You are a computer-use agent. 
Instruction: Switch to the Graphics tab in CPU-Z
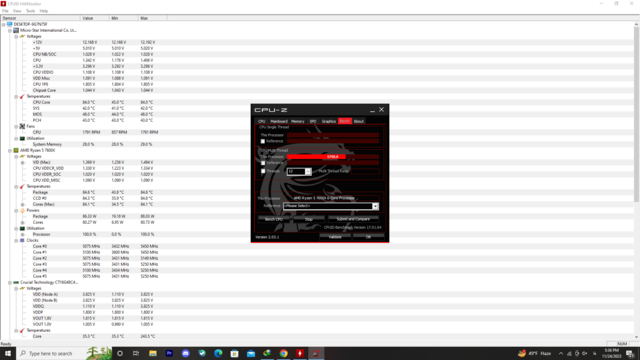tap(329, 121)
